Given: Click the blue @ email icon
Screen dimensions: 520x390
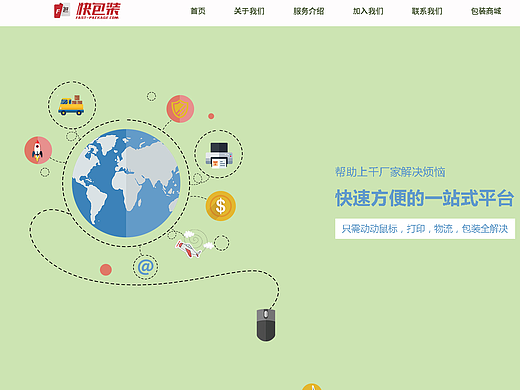Looking at the screenshot, I should pos(146,267).
